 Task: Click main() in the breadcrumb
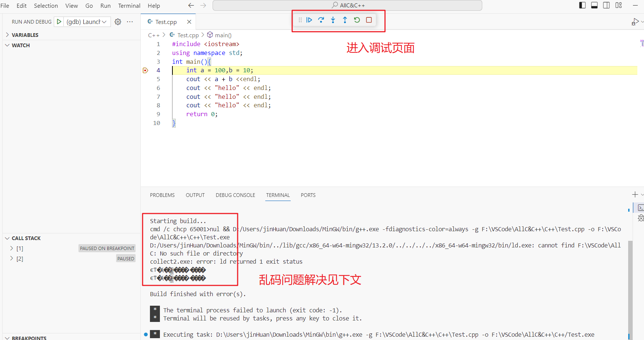point(223,35)
